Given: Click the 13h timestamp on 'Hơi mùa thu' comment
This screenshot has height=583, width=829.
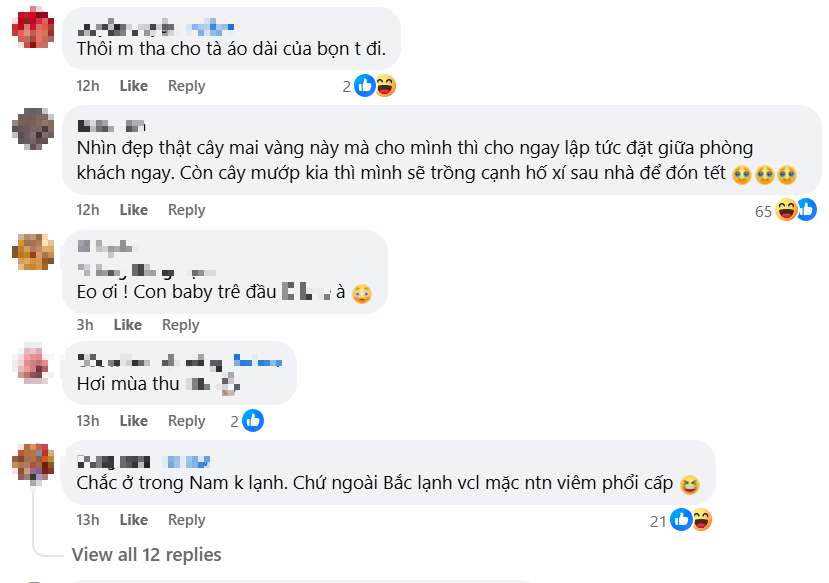Looking at the screenshot, I should pos(88,421).
